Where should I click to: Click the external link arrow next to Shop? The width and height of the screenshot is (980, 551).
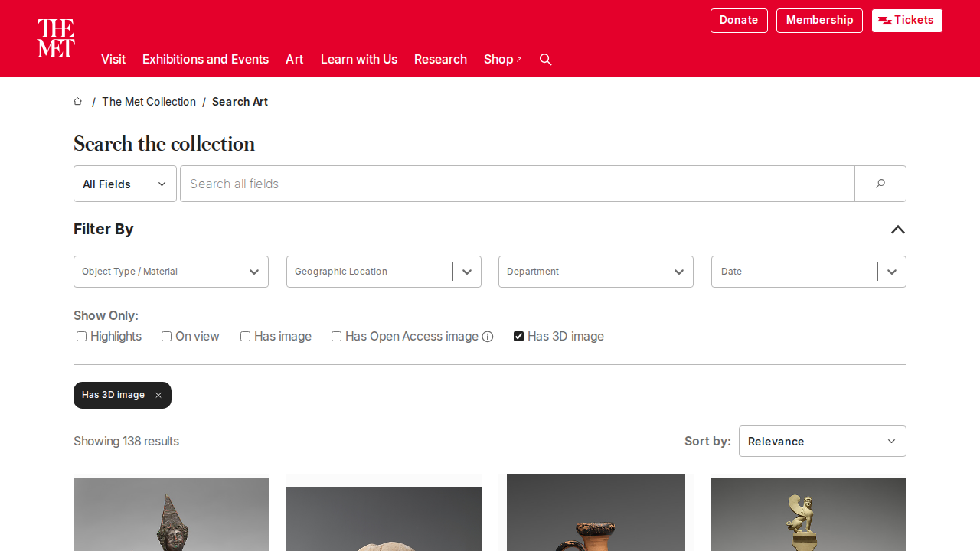click(519, 59)
